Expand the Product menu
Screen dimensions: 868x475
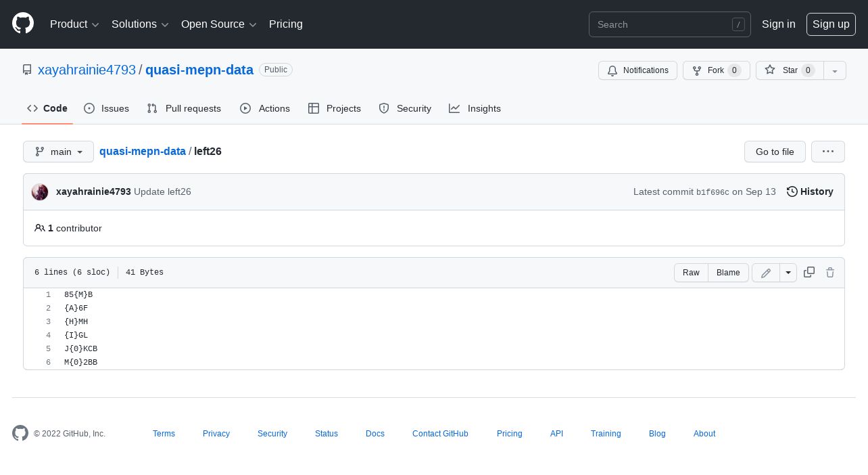click(74, 24)
